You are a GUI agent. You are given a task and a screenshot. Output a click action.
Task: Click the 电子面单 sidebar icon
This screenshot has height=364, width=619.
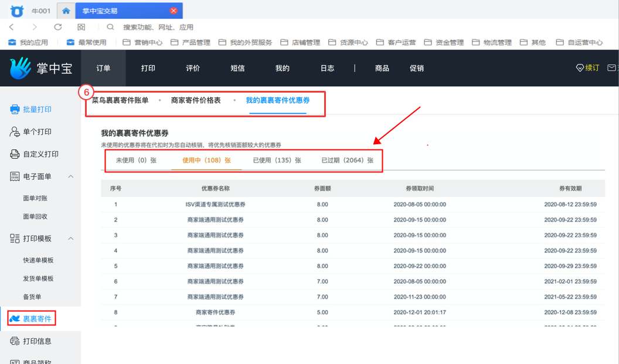(15, 176)
